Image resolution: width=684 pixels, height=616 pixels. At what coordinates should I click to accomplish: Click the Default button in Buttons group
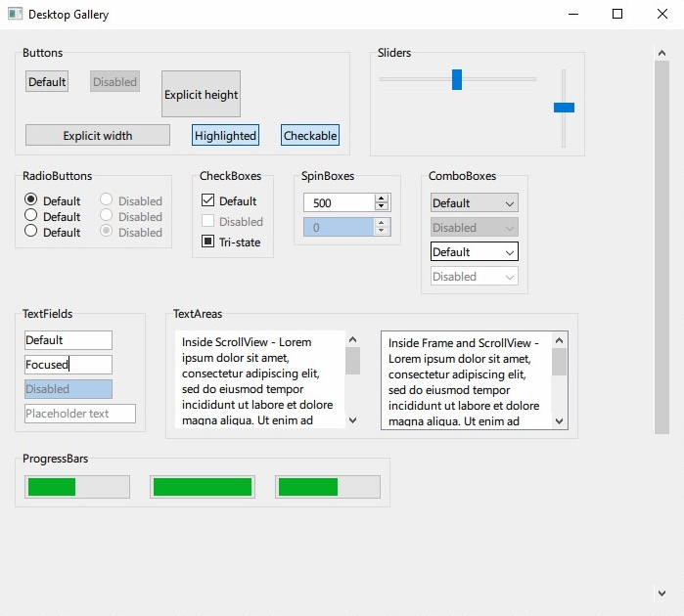point(47,81)
